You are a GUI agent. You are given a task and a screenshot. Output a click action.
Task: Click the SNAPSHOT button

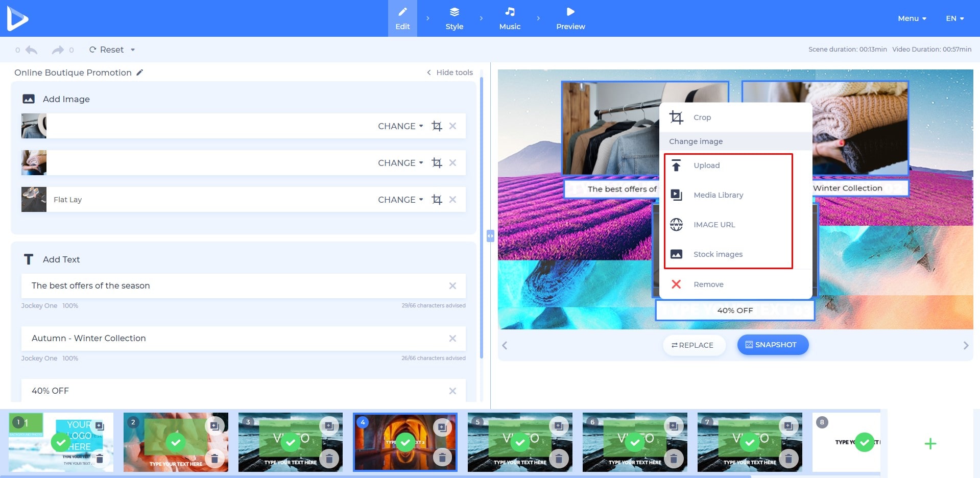click(x=772, y=345)
